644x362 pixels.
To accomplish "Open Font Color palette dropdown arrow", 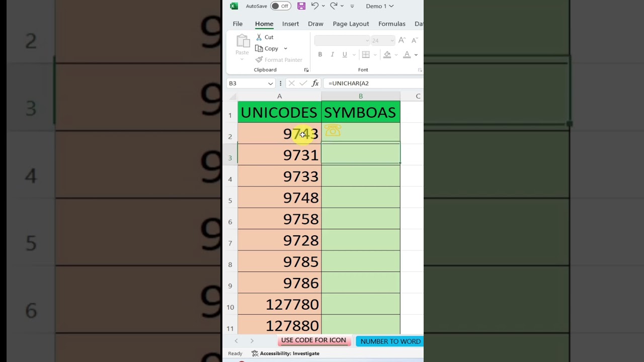I will 416,55.
